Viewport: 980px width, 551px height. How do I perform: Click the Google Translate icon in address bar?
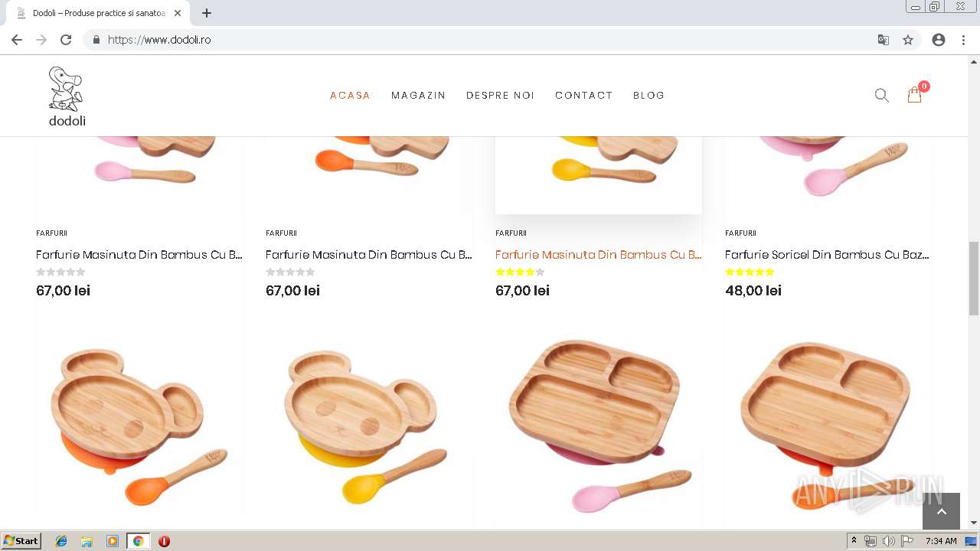point(884,40)
